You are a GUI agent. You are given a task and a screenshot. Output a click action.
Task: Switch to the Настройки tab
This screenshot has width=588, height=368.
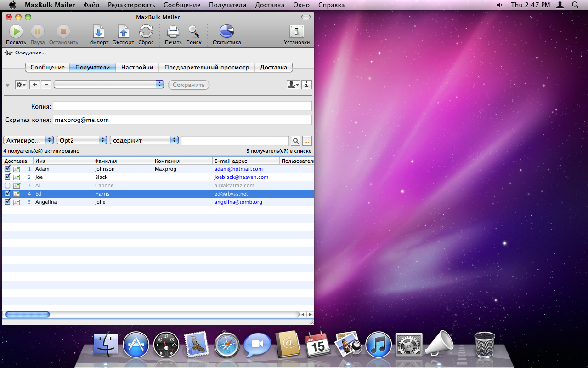[137, 67]
